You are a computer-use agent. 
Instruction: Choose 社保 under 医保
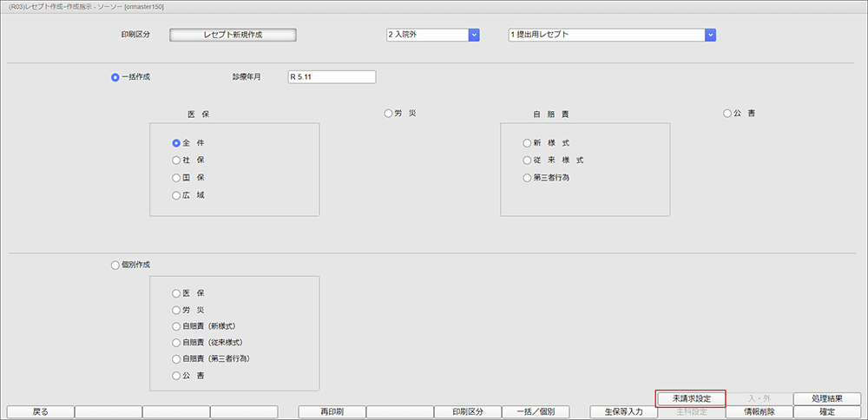point(176,161)
